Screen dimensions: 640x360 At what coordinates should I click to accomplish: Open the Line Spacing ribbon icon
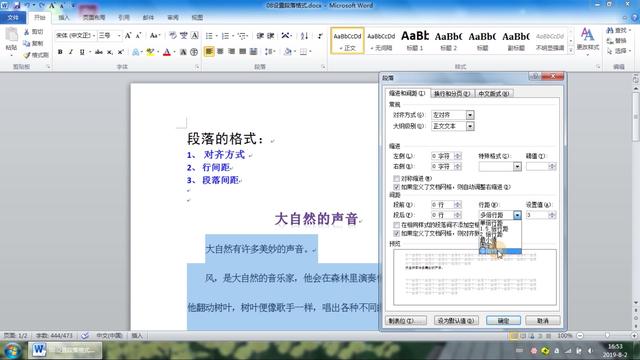click(x=269, y=51)
